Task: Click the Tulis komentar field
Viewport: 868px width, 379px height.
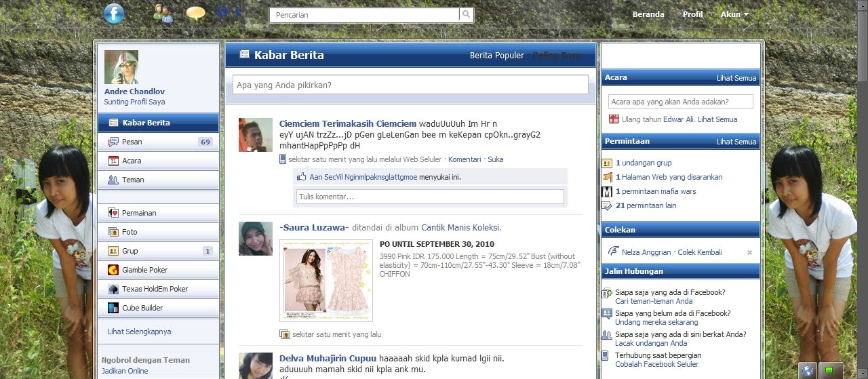Action: tap(430, 197)
